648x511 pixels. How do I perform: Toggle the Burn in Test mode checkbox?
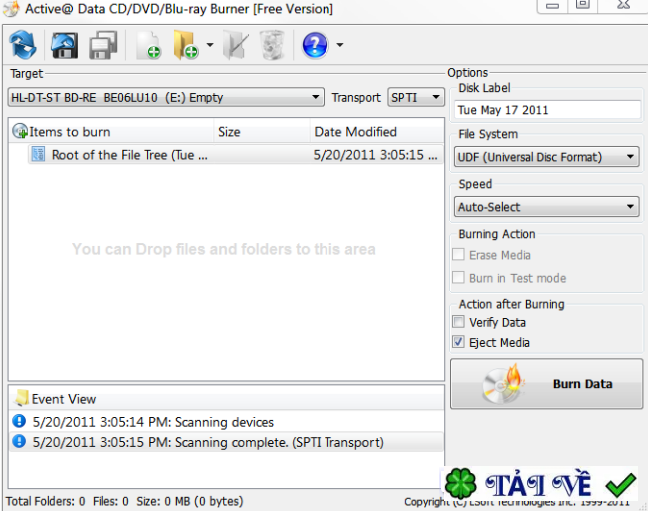pyautogui.click(x=458, y=277)
